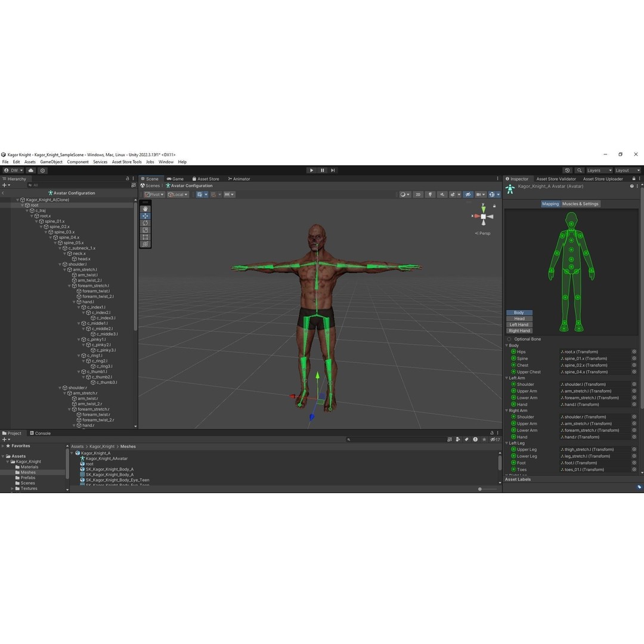Image resolution: width=644 pixels, height=644 pixels.
Task: Select the combined Transform tool
Action: (x=145, y=244)
